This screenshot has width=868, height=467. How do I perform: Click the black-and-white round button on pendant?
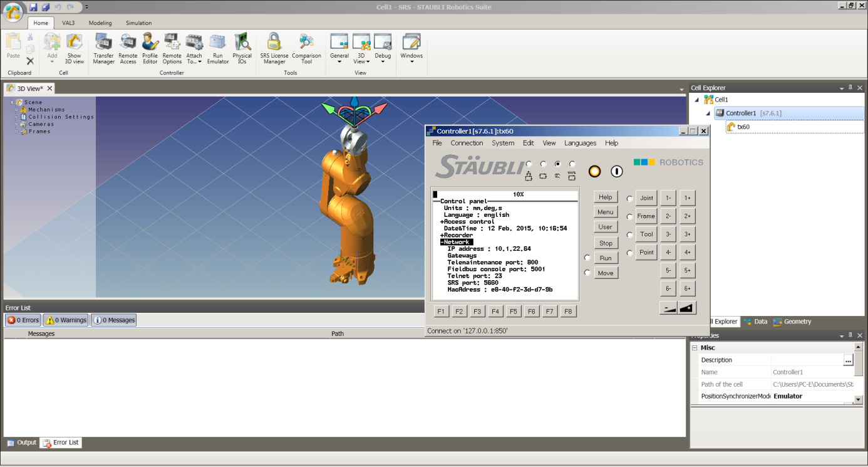(617, 171)
